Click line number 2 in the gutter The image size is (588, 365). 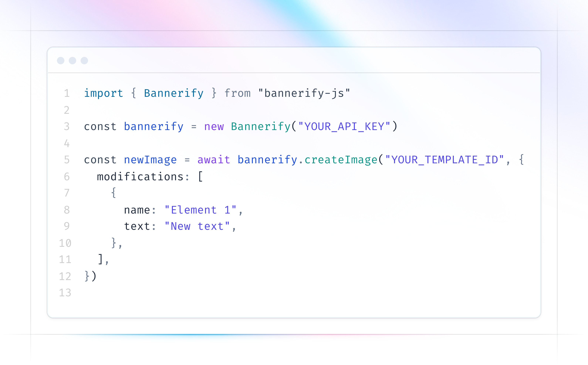(x=67, y=110)
